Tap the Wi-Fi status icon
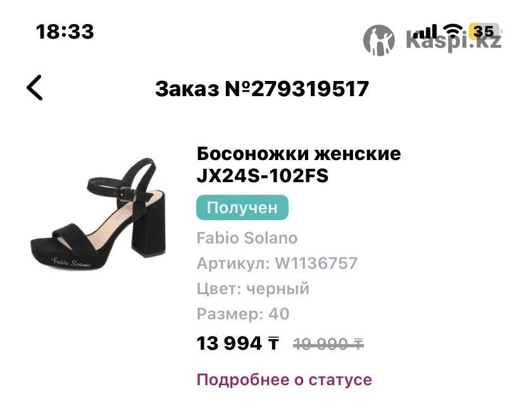This screenshot has width=524, height=420. (453, 32)
